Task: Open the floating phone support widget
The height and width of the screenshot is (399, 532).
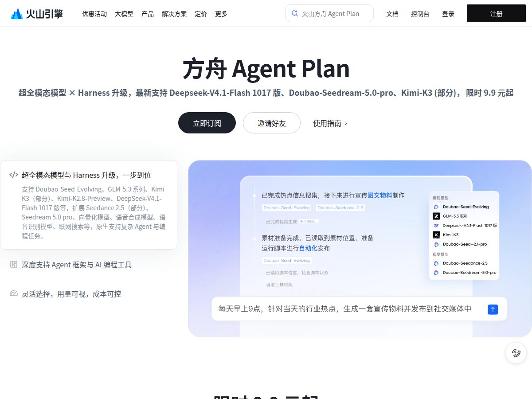Action: pos(516,353)
